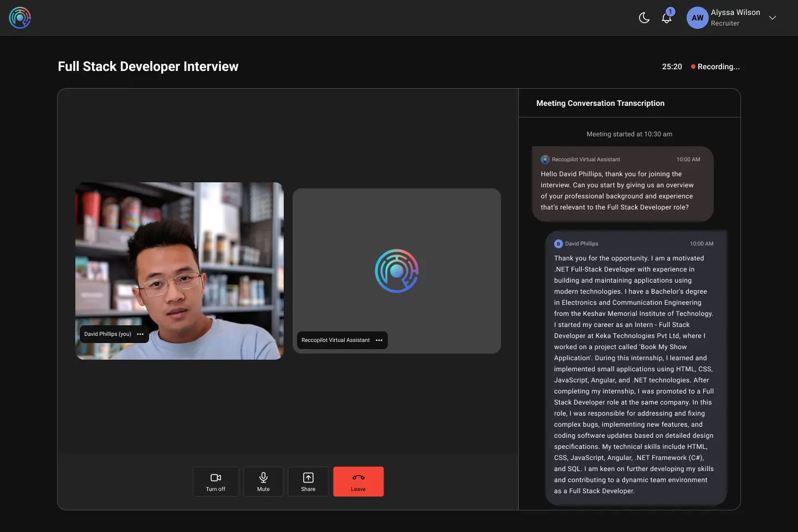The image size is (798, 532).
Task: Select the Reccopilot Virtual Assistant video tile
Action: click(x=397, y=271)
